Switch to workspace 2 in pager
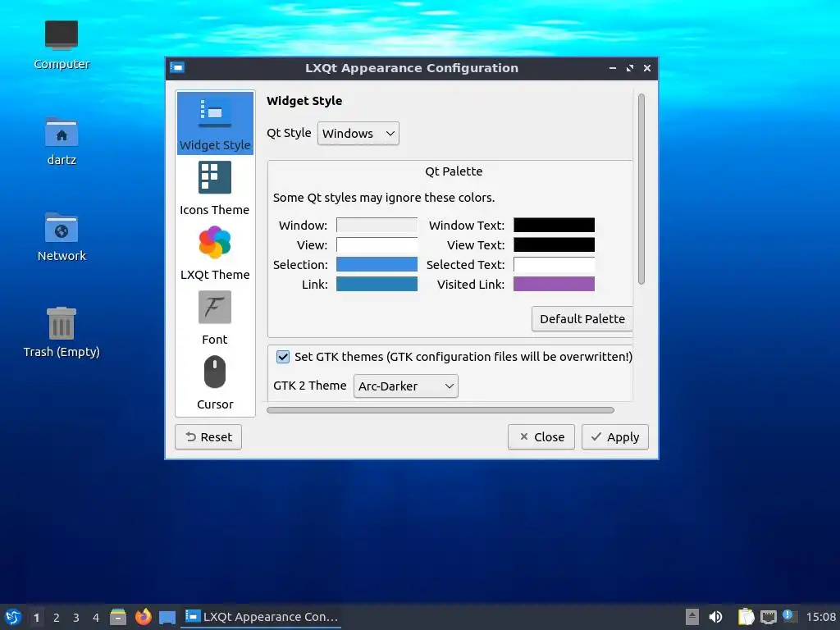This screenshot has height=630, width=840. pos(57,618)
